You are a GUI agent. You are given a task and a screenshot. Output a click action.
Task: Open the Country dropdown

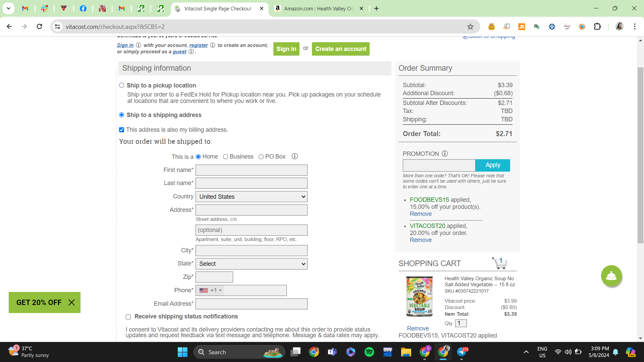pos(252,197)
